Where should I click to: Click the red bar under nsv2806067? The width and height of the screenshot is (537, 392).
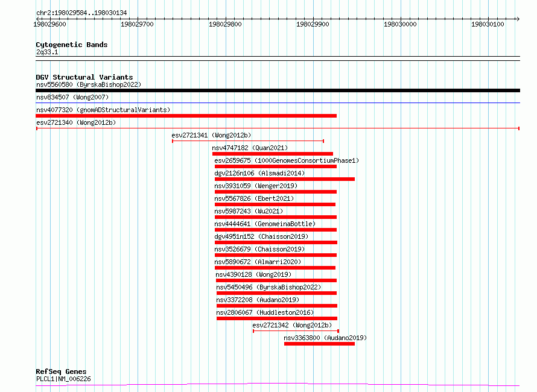pyautogui.click(x=277, y=318)
